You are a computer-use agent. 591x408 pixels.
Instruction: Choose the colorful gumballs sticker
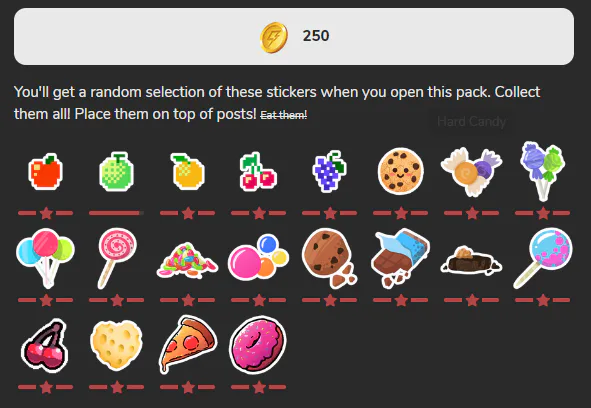258,258
